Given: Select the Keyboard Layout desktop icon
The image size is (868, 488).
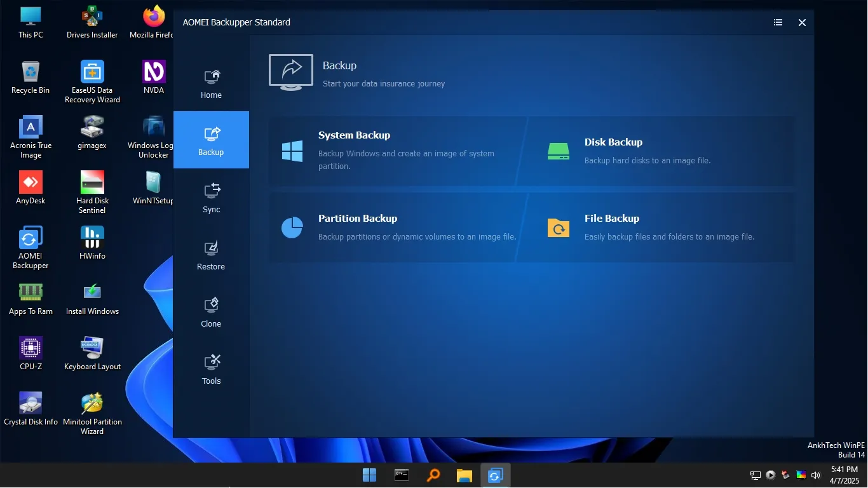Looking at the screenshot, I should coord(92,354).
